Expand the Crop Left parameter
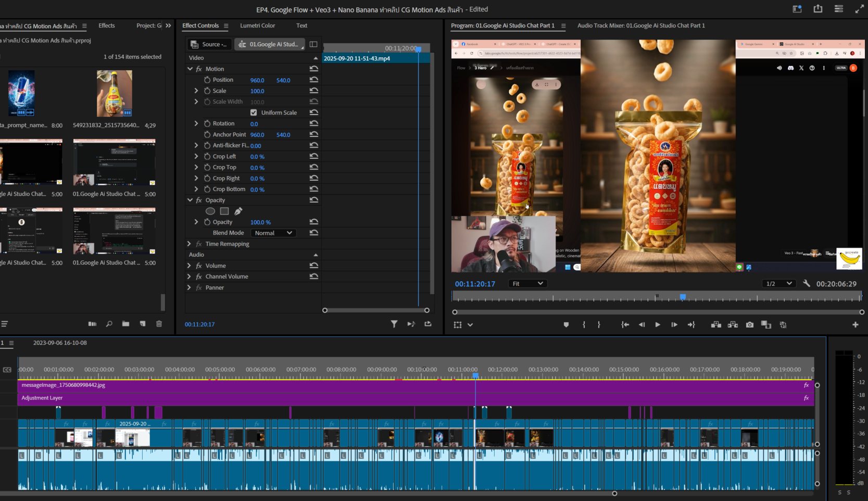The image size is (868, 501). (x=196, y=156)
